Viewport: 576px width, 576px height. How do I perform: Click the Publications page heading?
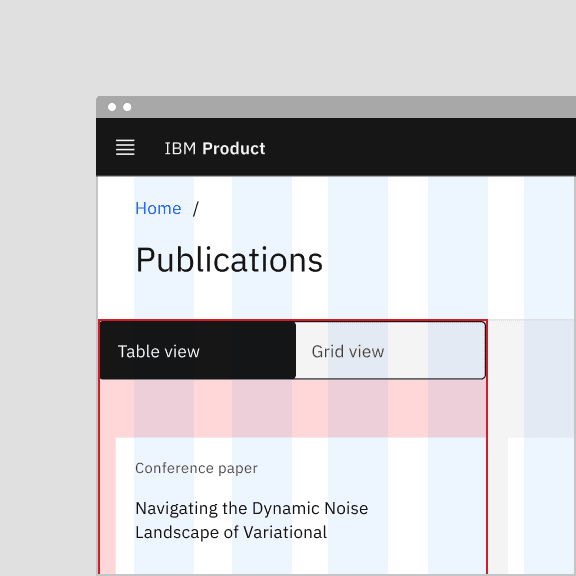pos(229,260)
